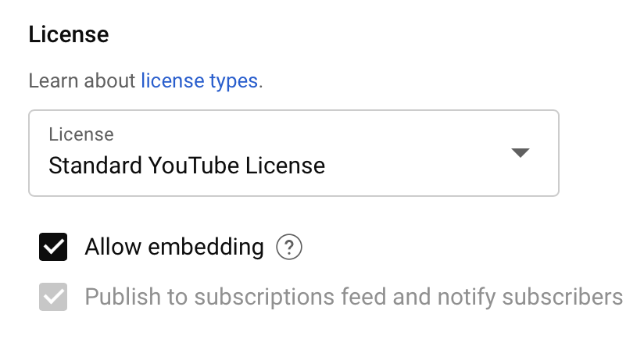Screen dimensions: 644x339
Task: Expand the Standard YouTube License selector
Action: click(x=294, y=153)
